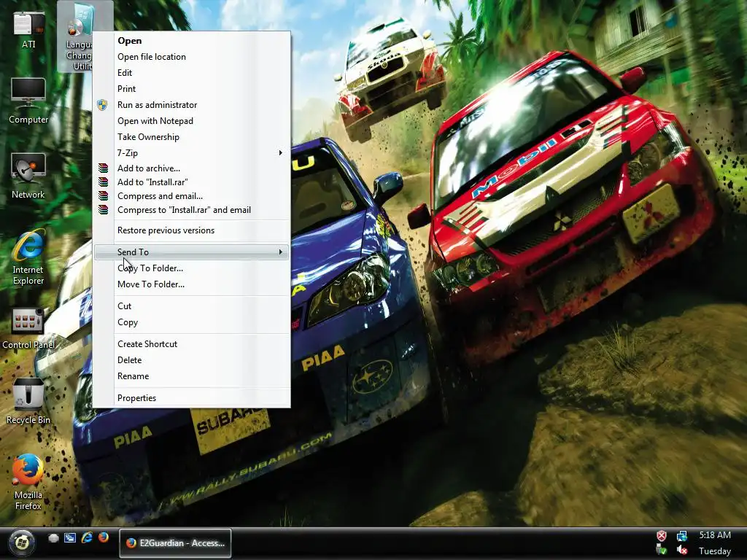Select Move To Folder...
This screenshot has height=560, width=747.
(x=192, y=284)
